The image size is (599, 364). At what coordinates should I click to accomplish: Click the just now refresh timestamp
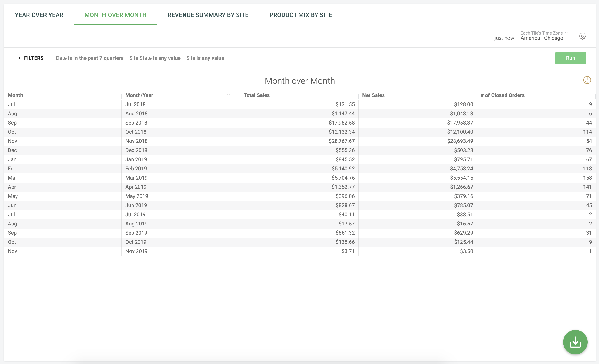[504, 38]
